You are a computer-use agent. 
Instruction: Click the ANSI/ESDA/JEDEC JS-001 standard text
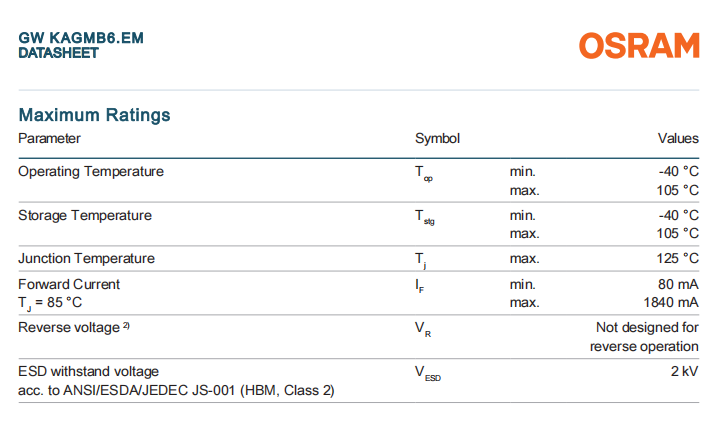coord(176,390)
